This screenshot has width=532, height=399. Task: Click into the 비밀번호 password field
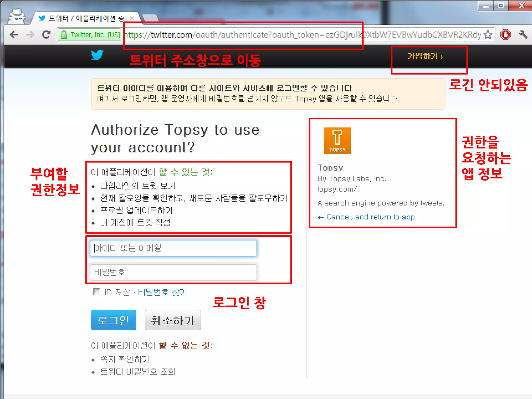(x=173, y=272)
